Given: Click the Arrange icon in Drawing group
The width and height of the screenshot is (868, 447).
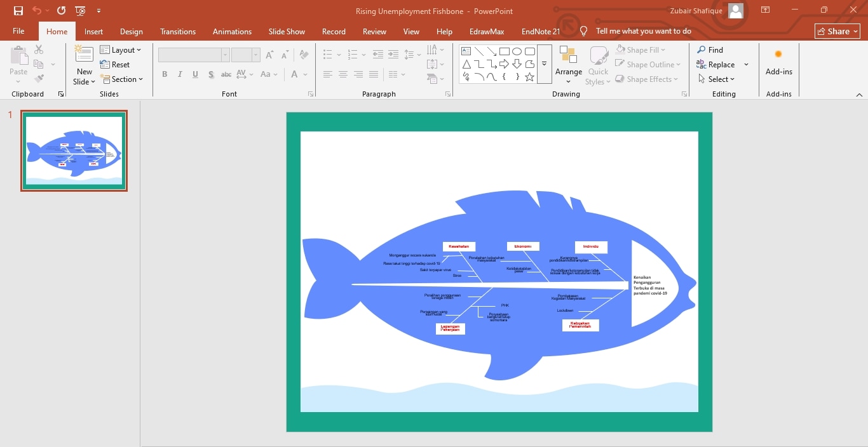Looking at the screenshot, I should [x=568, y=63].
